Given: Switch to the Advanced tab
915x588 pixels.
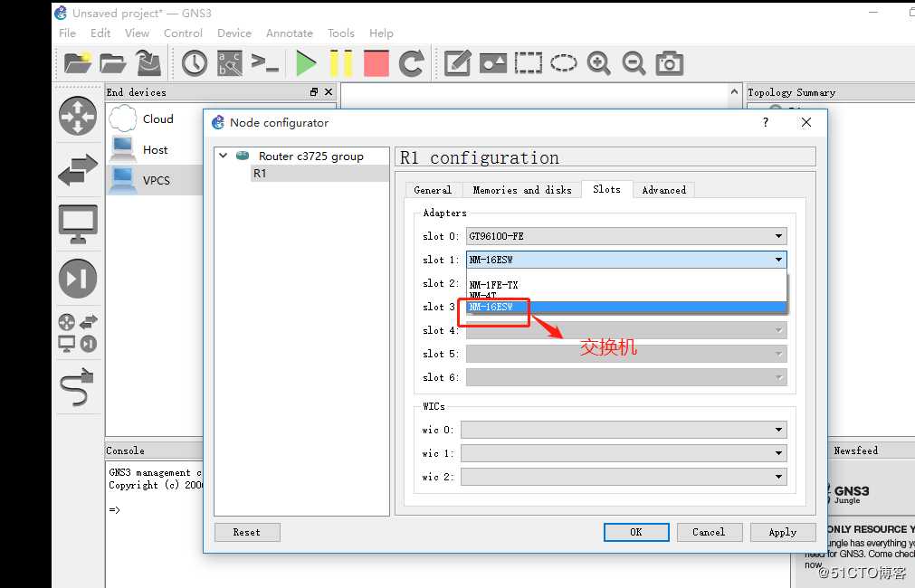Looking at the screenshot, I should pos(664,190).
